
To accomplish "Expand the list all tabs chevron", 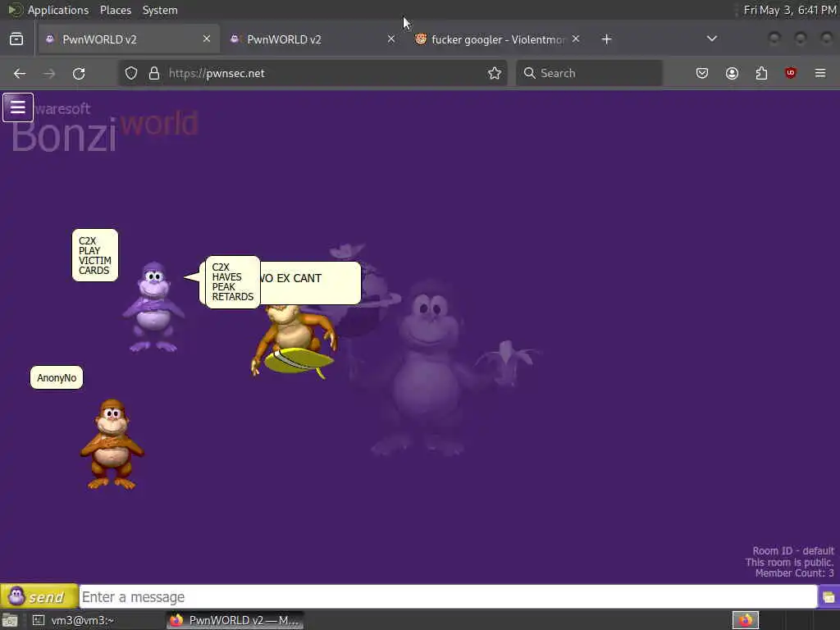I will 711,39.
